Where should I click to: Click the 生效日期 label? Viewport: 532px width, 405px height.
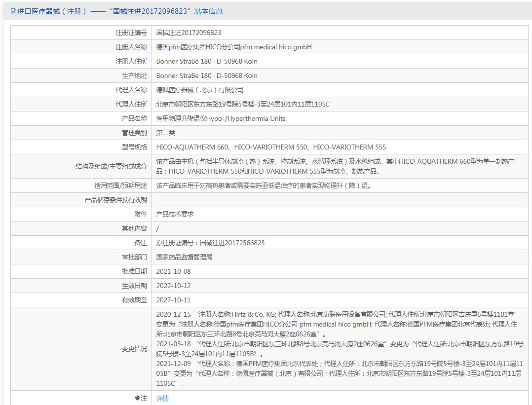click(x=134, y=286)
